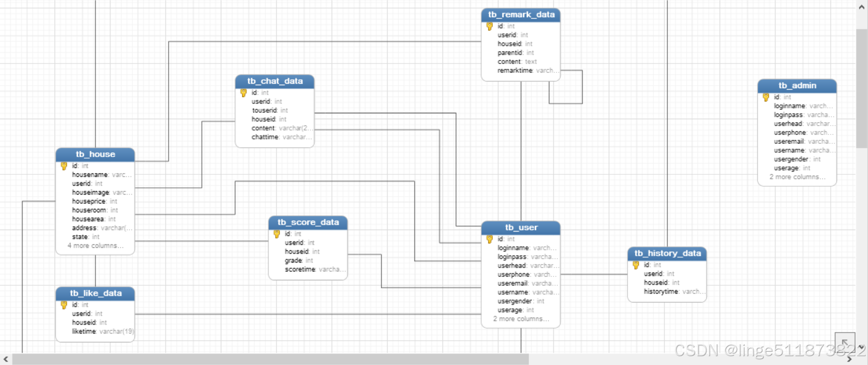The height and width of the screenshot is (365, 868).
Task: Click houseroom column in tb_house
Action: point(95,210)
